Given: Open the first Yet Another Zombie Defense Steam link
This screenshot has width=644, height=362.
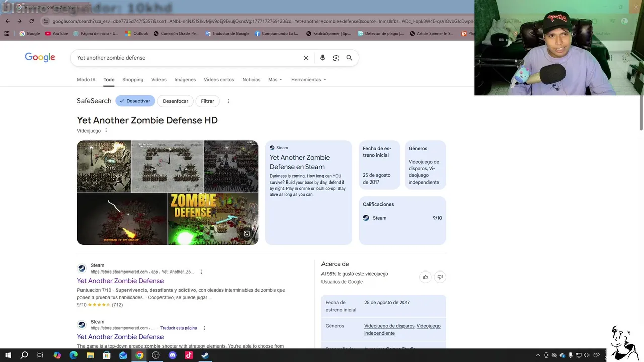Looking at the screenshot, I should 120,281.
